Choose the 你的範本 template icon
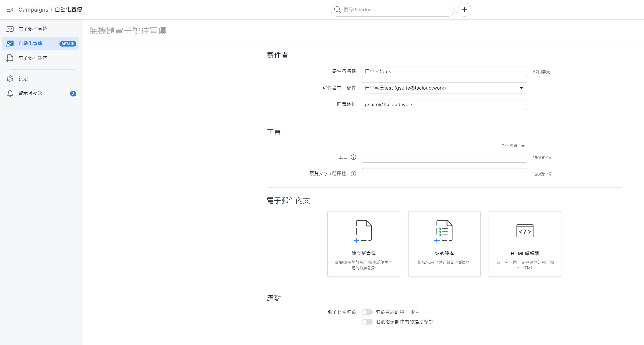This screenshot has height=345, width=644. click(444, 231)
